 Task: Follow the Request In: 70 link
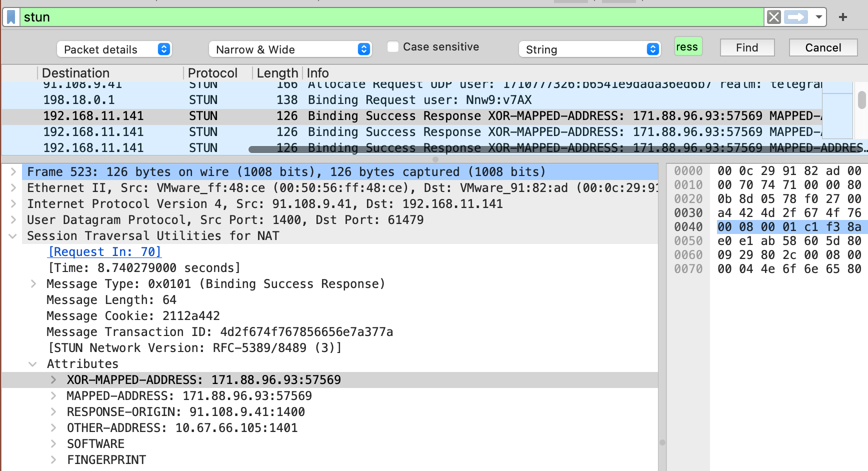(104, 252)
